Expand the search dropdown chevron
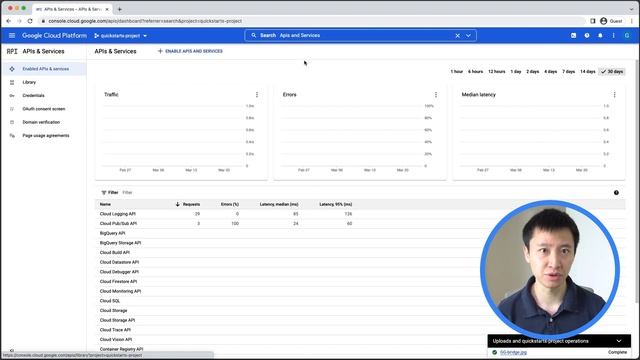This screenshot has width=640, height=360. 469,36
